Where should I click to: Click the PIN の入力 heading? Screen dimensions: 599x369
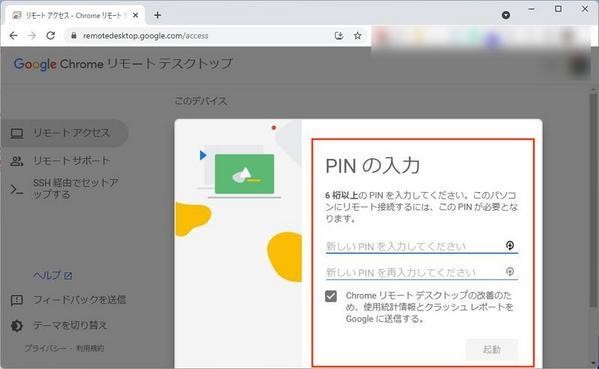pos(372,166)
